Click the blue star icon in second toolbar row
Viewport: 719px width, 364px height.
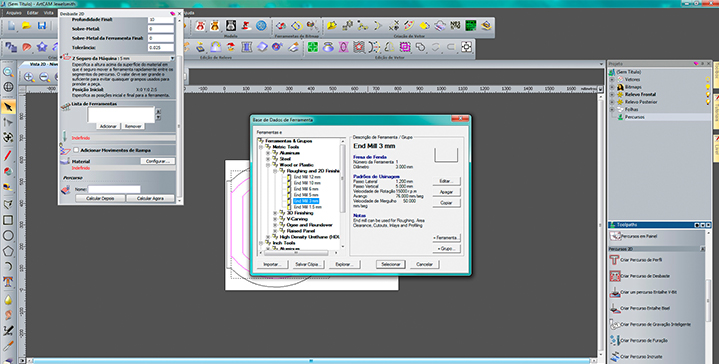point(42,47)
